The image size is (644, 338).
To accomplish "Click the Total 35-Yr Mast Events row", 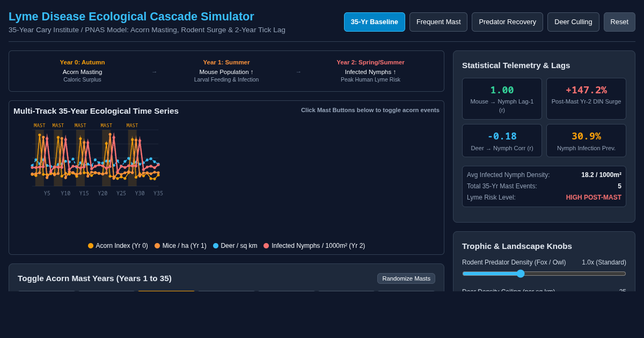I will [x=544, y=186].
